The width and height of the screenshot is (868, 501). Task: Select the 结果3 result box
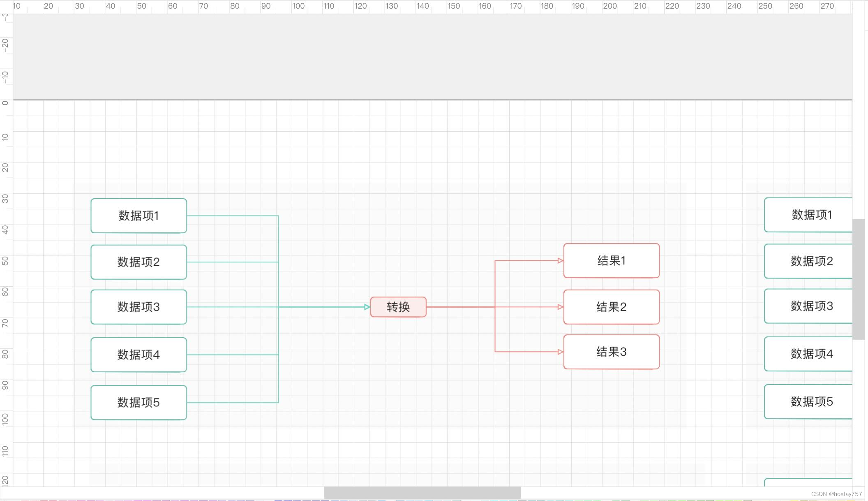pyautogui.click(x=612, y=352)
